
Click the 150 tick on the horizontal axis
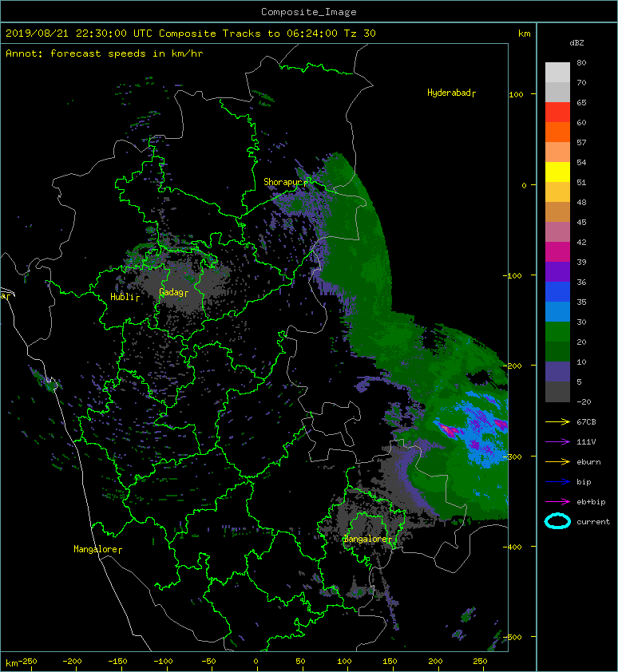(x=390, y=662)
